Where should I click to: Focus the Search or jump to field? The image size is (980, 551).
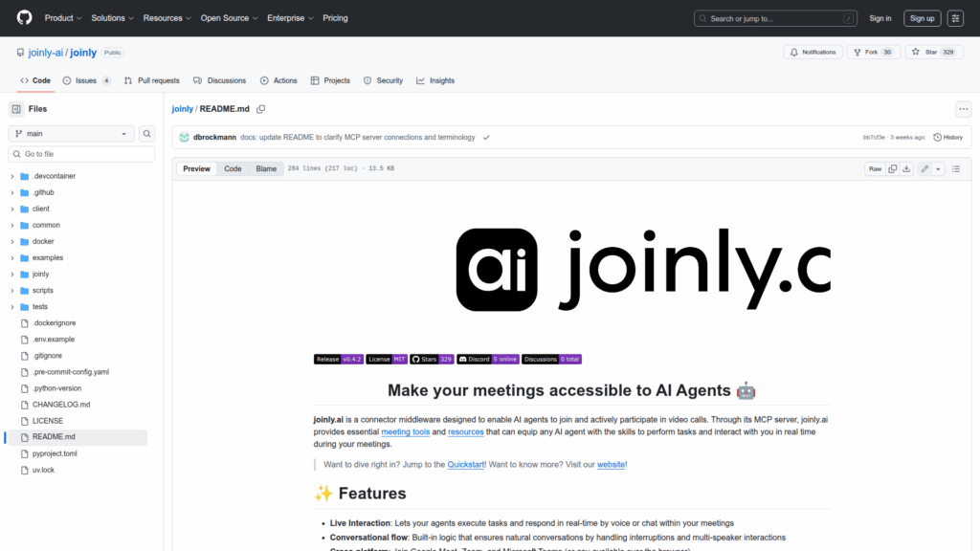coord(775,18)
